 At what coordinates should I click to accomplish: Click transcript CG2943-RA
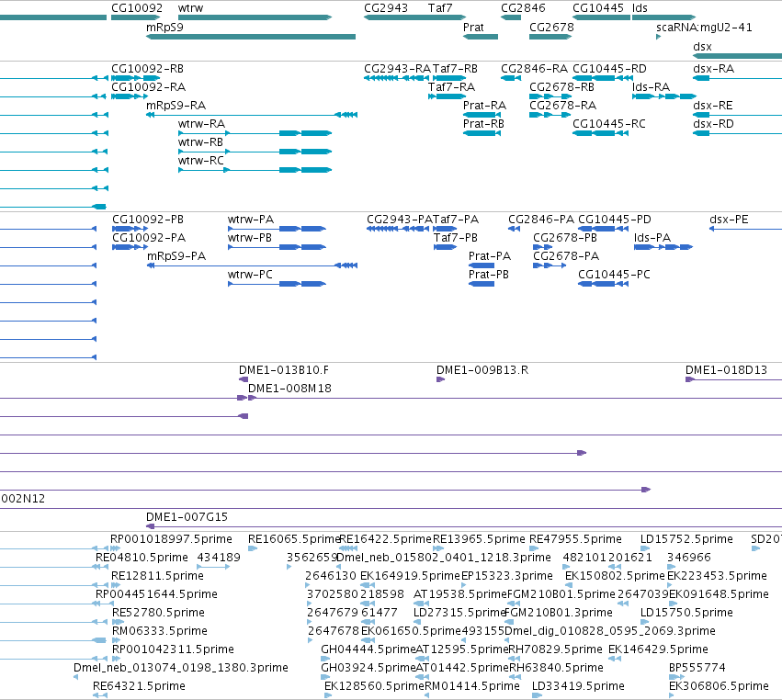396,78
